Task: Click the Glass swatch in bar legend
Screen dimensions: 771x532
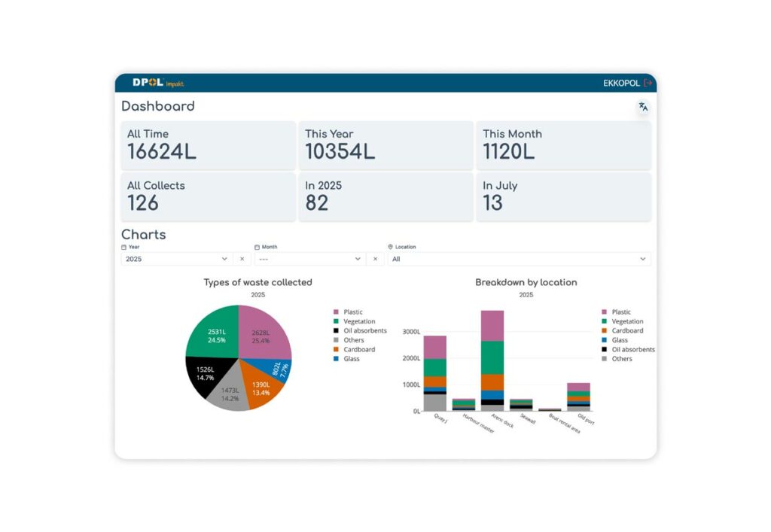Action: click(x=605, y=340)
